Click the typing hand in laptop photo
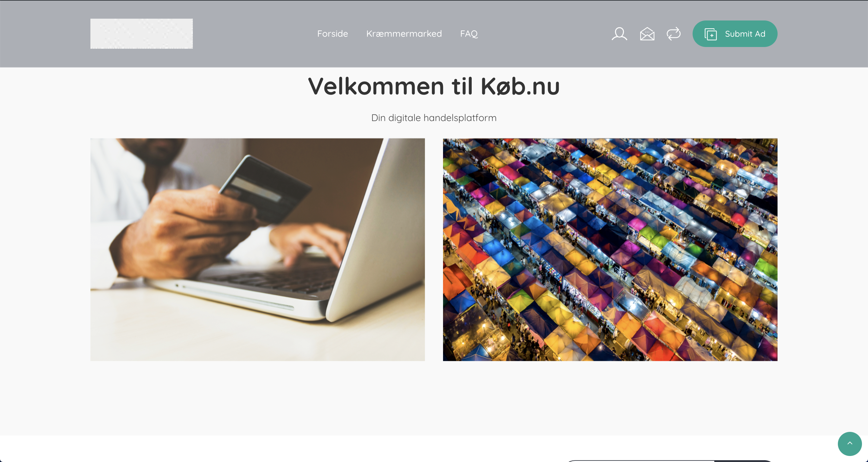 (x=310, y=242)
